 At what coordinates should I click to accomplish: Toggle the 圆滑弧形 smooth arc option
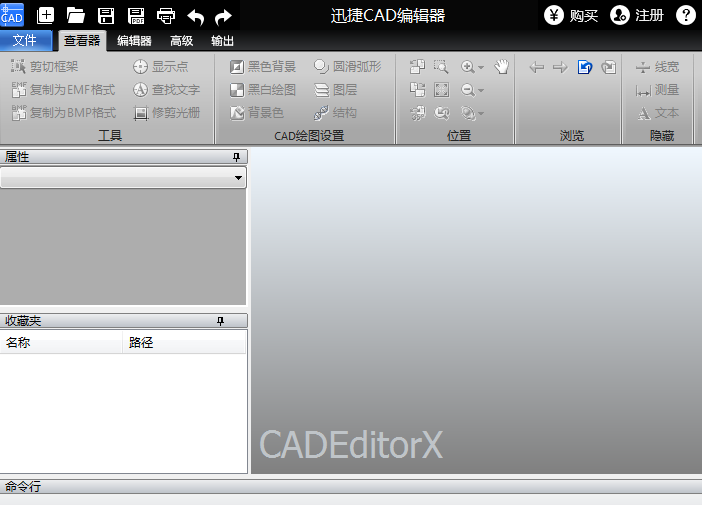pos(347,67)
